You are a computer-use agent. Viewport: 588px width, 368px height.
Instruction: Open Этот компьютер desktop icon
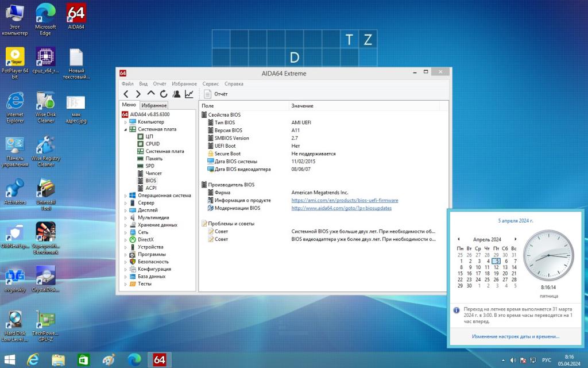[14, 20]
